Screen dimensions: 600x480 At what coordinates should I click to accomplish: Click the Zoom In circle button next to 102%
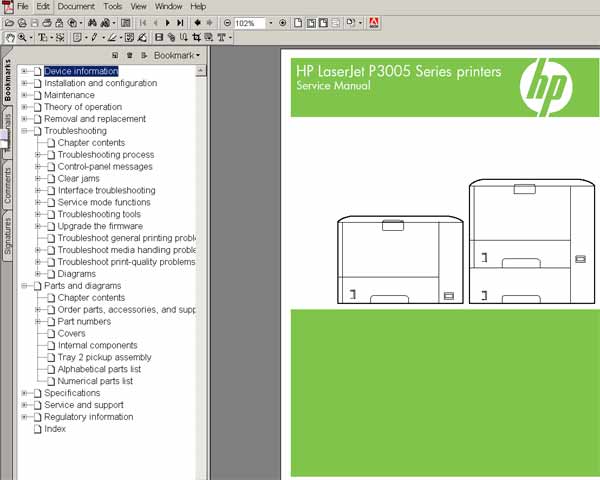click(282, 23)
